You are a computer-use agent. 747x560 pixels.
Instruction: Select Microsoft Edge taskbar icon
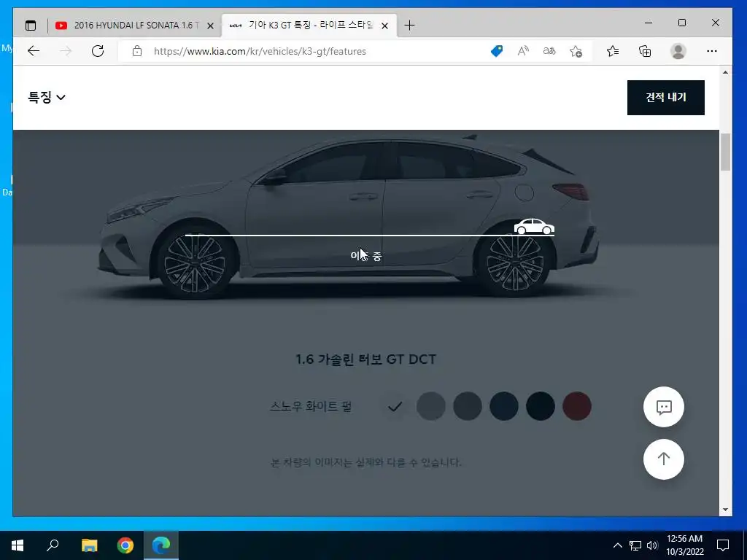(161, 545)
